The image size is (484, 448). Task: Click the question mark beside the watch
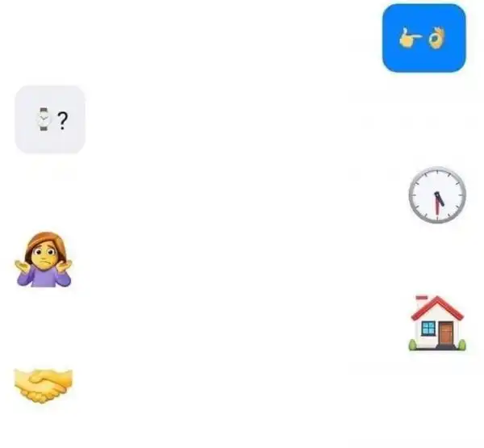click(x=62, y=120)
